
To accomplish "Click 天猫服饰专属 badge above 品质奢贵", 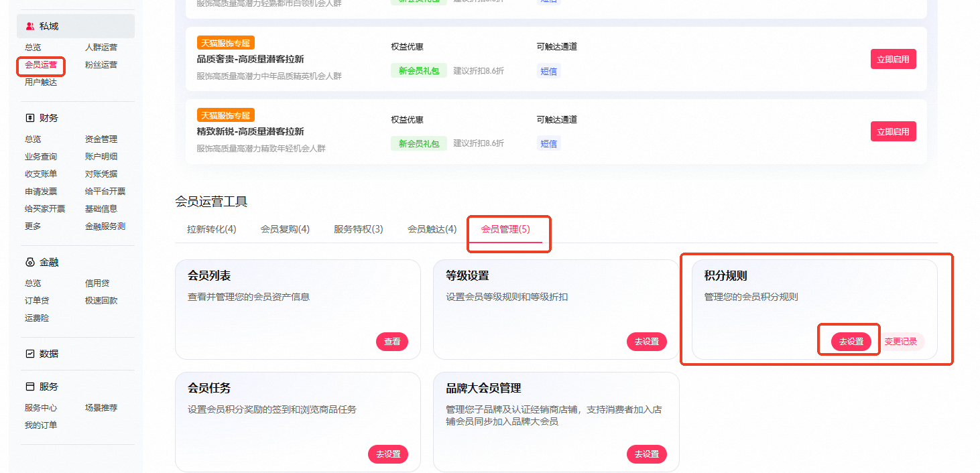I will point(226,43).
